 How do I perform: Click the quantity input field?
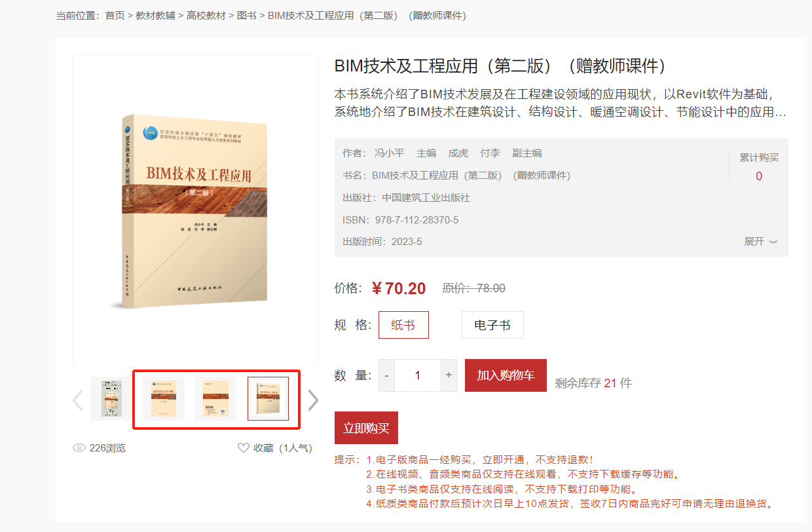pyautogui.click(x=418, y=375)
